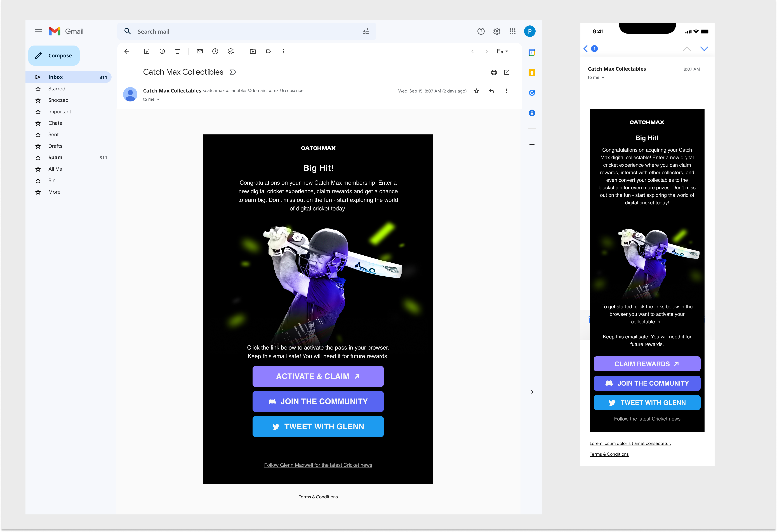
Task: Mark the email as unread
Action: point(200,51)
